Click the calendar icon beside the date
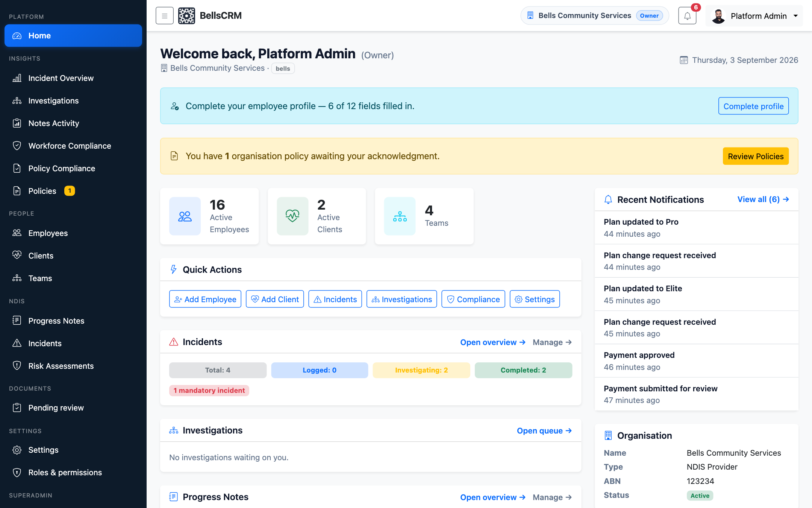 coord(684,60)
